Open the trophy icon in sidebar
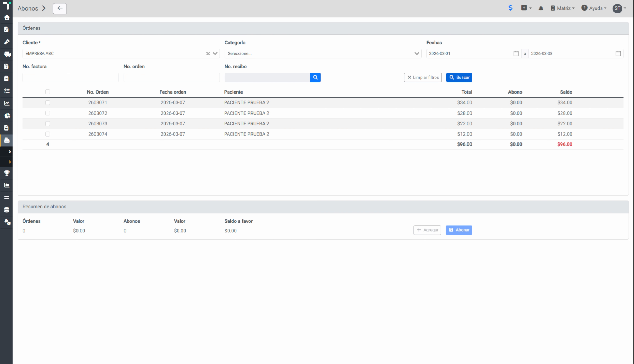The image size is (634, 364). [7, 173]
